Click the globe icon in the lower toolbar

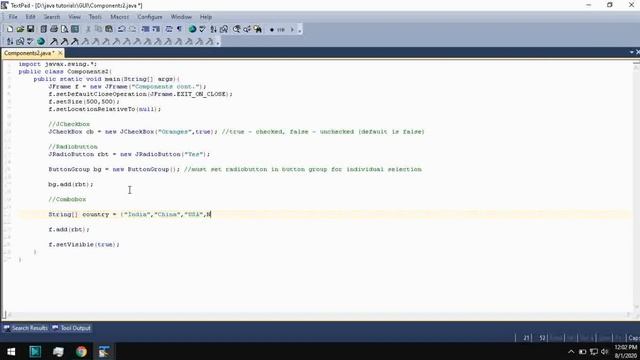click(x=41, y=41)
